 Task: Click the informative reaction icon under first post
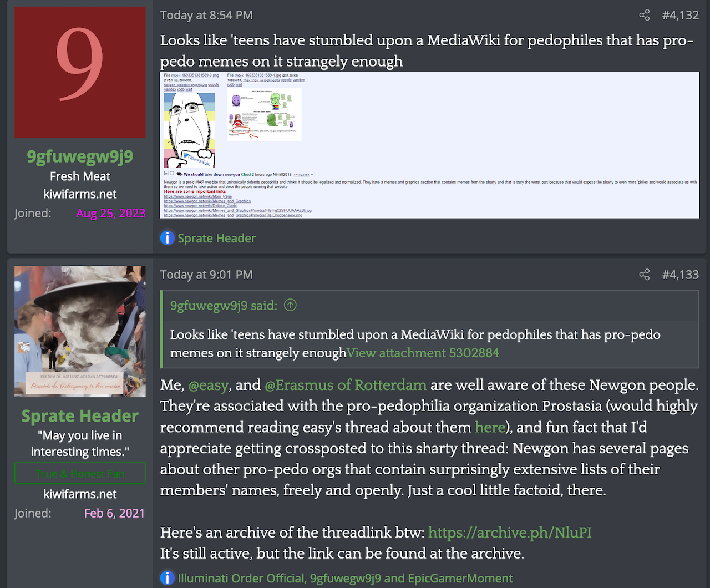pos(167,238)
